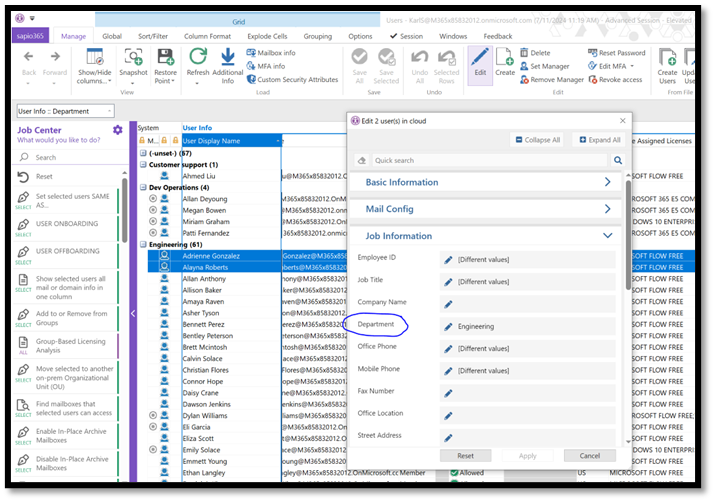Click radio circle beside Emily Solace
714x501 pixels.
coord(153,450)
